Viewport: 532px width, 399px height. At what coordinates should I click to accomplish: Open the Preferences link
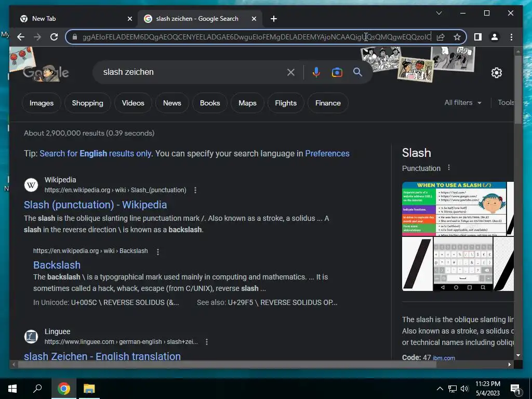pyautogui.click(x=327, y=154)
